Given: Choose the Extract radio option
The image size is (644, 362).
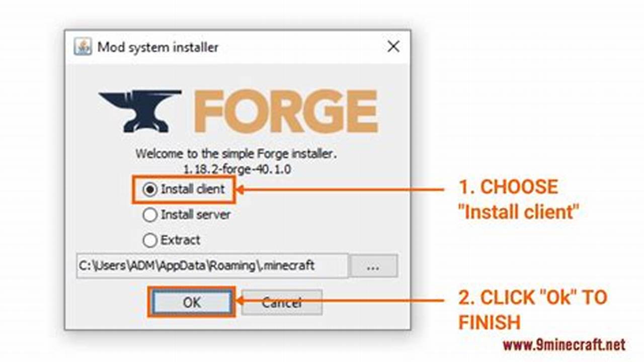Looking at the screenshot, I should click(149, 241).
